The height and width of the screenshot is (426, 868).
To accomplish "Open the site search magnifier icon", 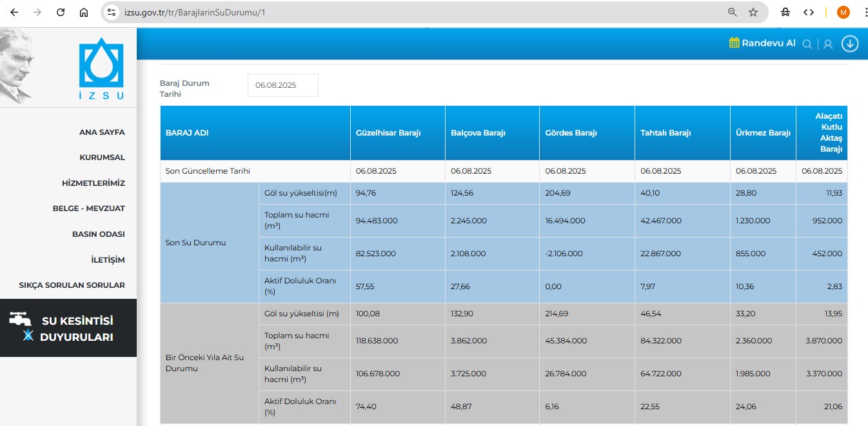I will (x=807, y=44).
